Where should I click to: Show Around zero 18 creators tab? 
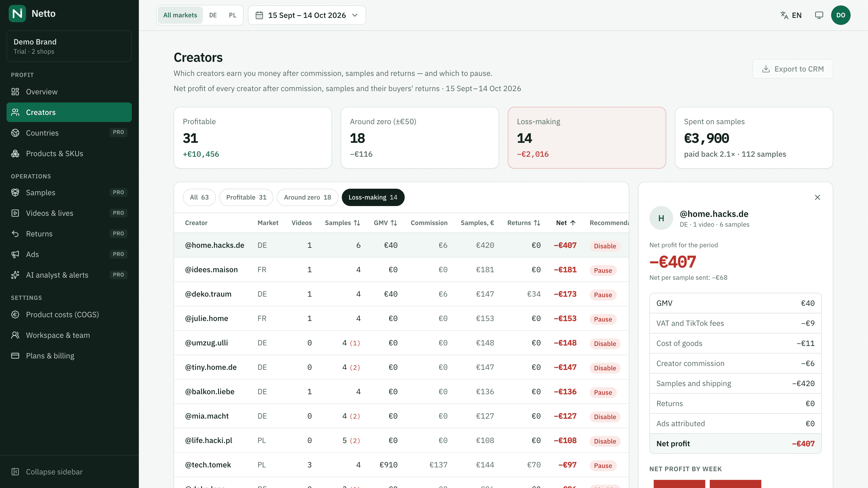307,197
